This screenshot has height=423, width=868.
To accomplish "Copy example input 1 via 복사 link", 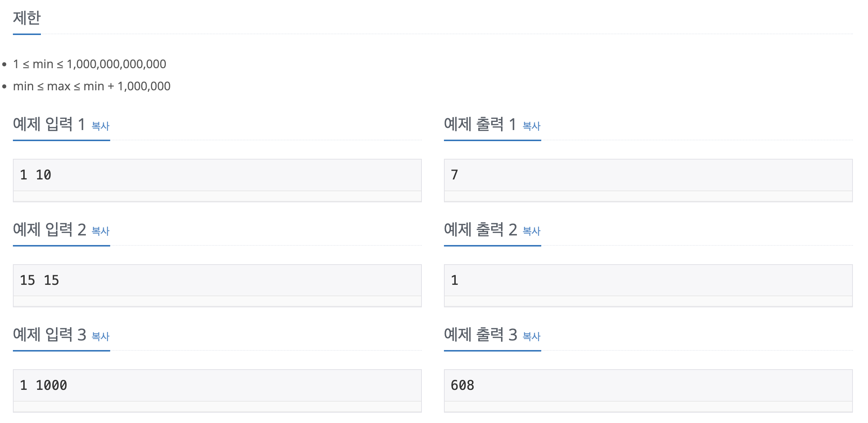I will click(x=101, y=126).
